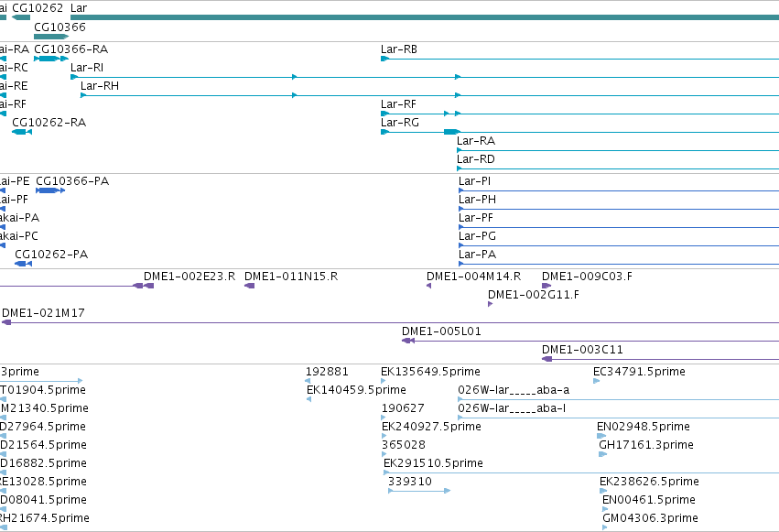The image size is (779, 532).
Task: Click the DME1-002G11.F clone end
Action: (x=490, y=304)
